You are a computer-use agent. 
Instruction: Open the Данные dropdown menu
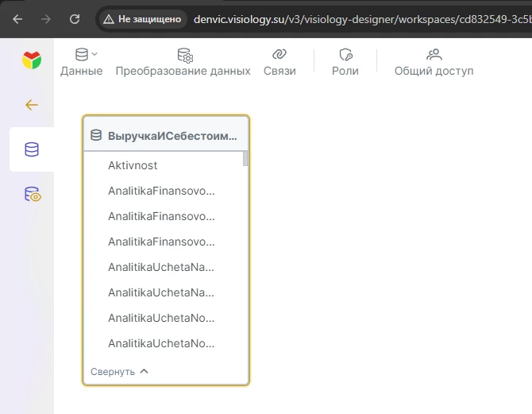pyautogui.click(x=82, y=62)
